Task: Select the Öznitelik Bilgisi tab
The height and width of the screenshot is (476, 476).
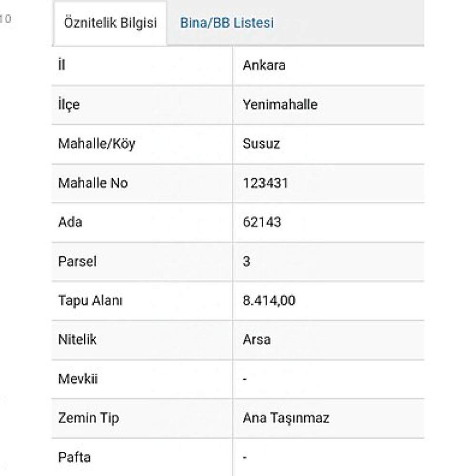Action: click(110, 23)
